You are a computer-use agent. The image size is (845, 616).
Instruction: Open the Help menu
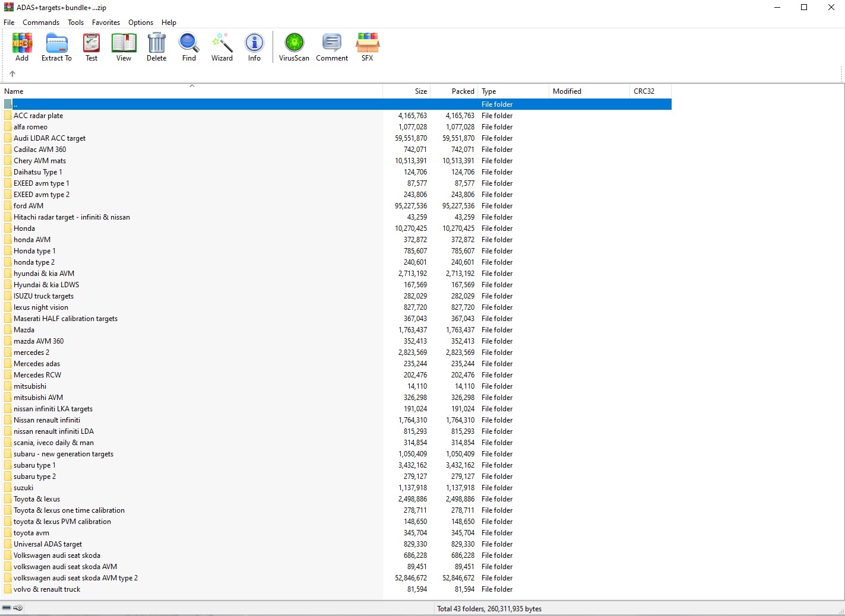169,23
